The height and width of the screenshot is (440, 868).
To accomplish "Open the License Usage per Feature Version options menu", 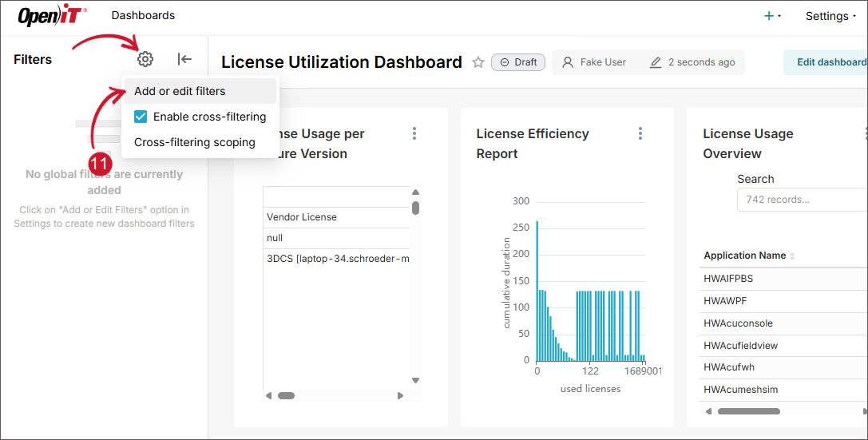I will 414,133.
